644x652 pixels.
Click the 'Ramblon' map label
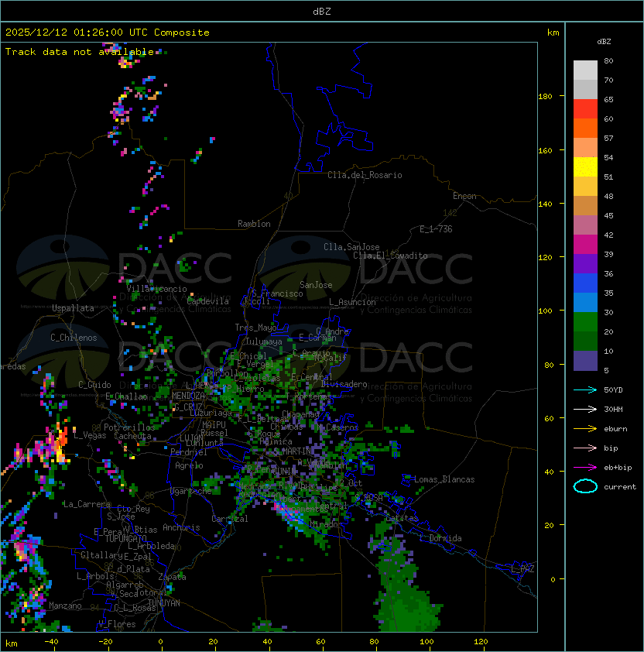pos(254,224)
